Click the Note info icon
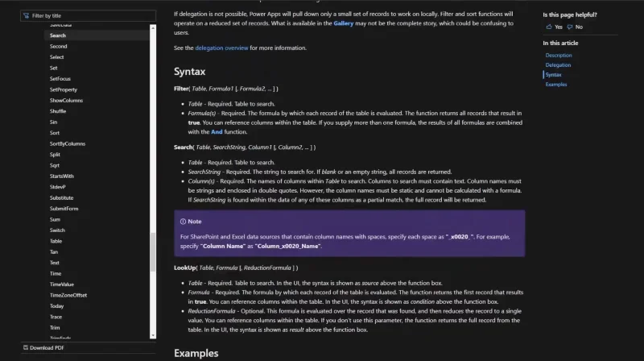The height and width of the screenshot is (361, 644). tap(183, 222)
